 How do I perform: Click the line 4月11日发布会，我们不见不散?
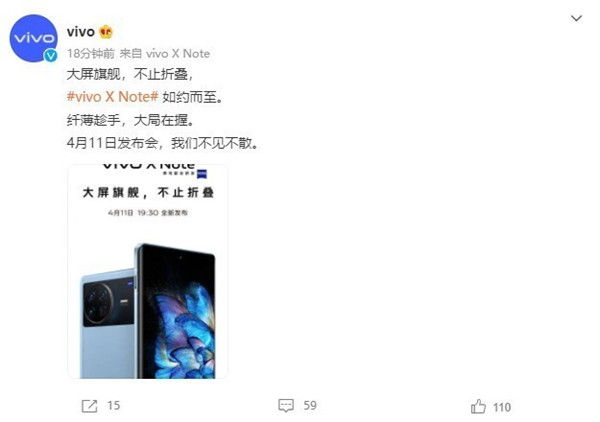tap(163, 143)
